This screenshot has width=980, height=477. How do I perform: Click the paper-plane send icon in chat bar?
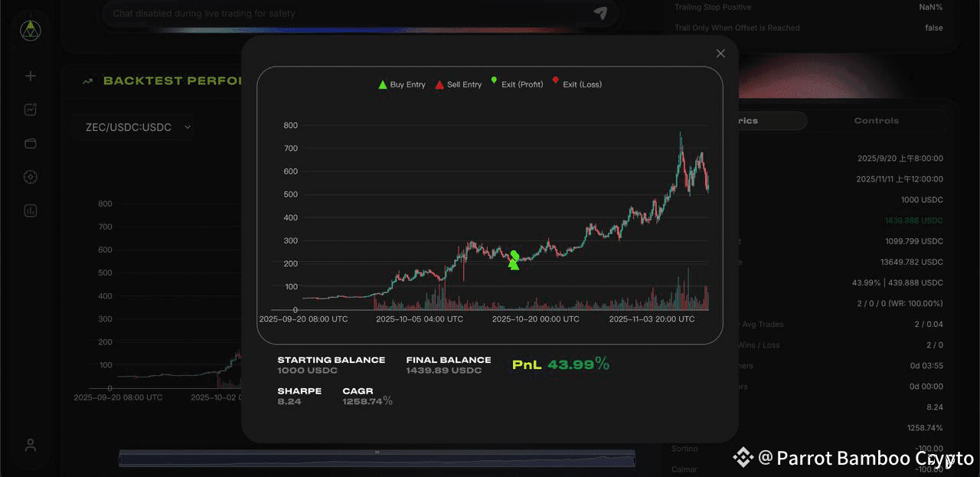click(600, 13)
